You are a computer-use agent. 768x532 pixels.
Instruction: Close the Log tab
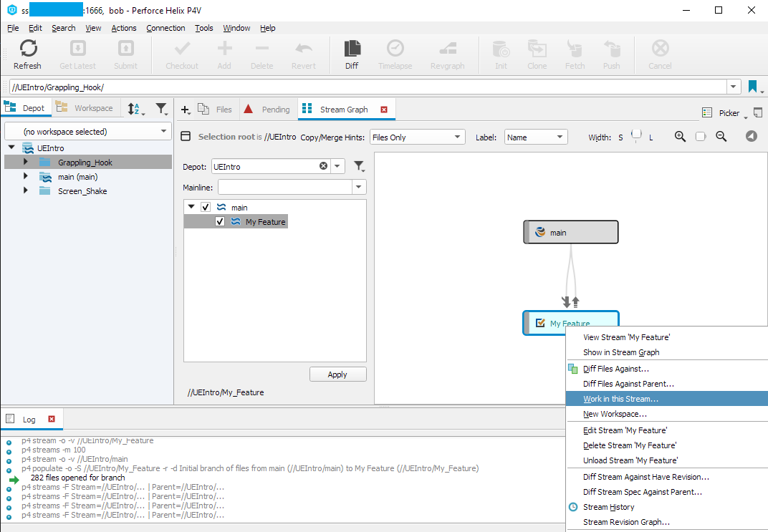tap(52, 419)
